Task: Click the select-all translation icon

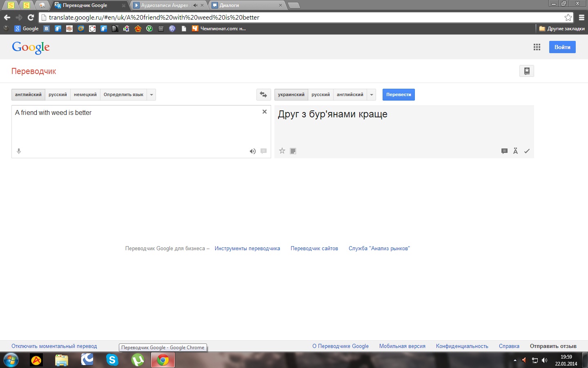Action: [x=293, y=151]
